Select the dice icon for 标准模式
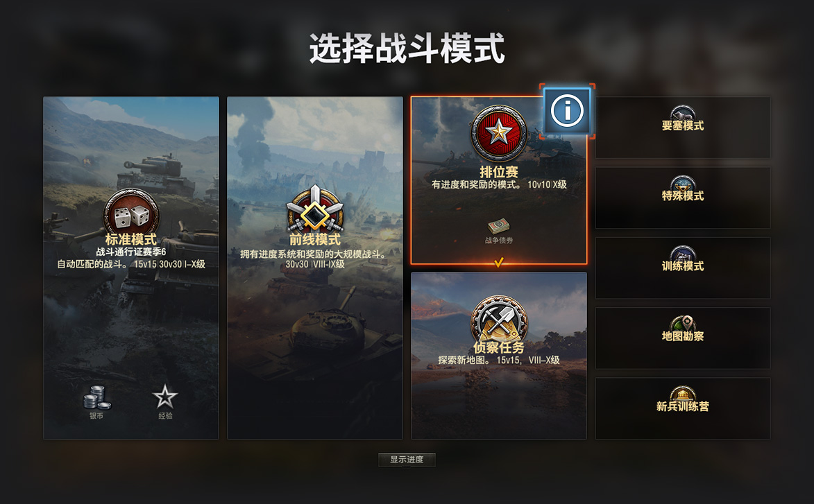 coord(131,215)
